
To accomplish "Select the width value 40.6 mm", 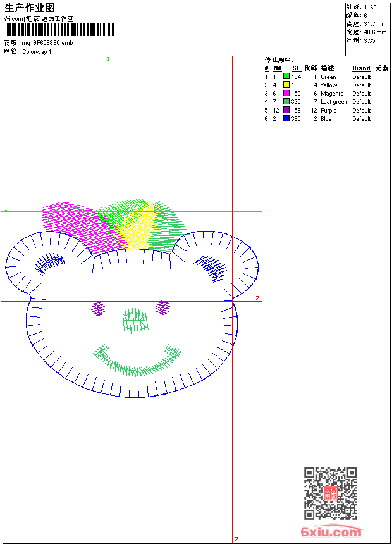I will click(375, 32).
